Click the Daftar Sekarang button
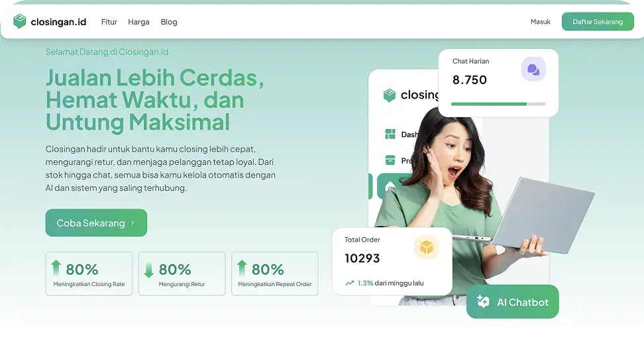The height and width of the screenshot is (347, 644). [598, 22]
